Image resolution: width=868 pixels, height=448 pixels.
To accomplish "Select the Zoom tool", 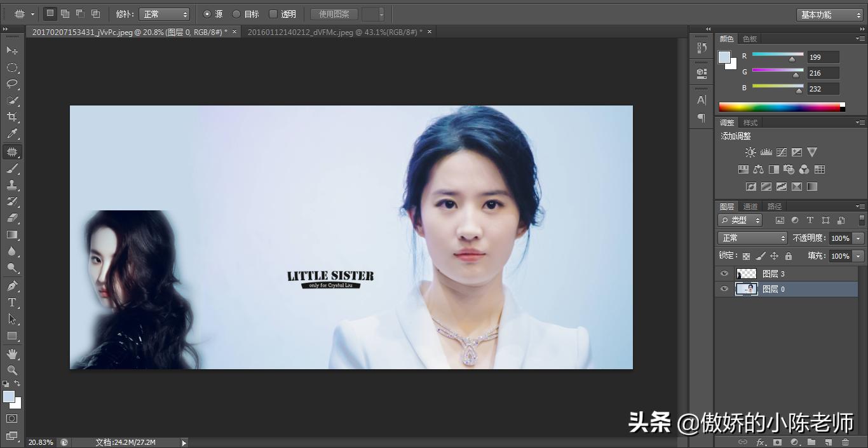I will [13, 370].
